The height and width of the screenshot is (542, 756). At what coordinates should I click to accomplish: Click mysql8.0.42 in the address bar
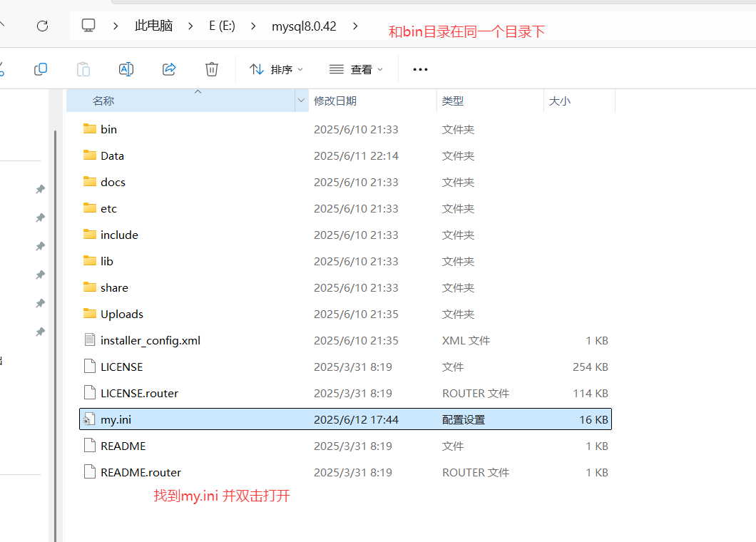pos(304,26)
